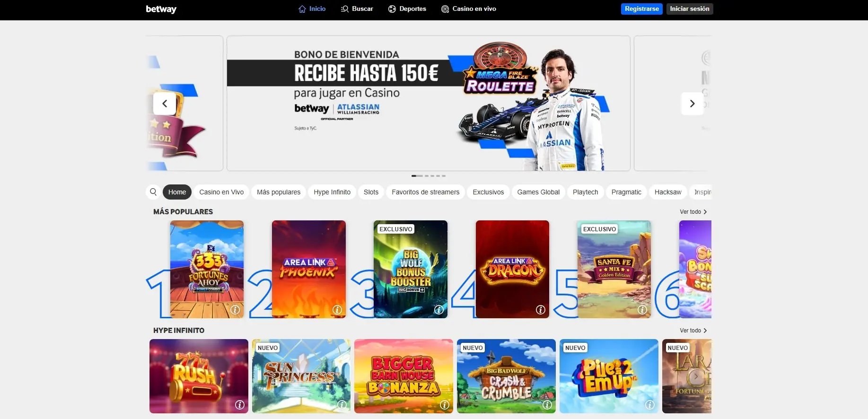The height and width of the screenshot is (419, 868).
Task: Jump to last carousel dot indicator
Action: [444, 176]
